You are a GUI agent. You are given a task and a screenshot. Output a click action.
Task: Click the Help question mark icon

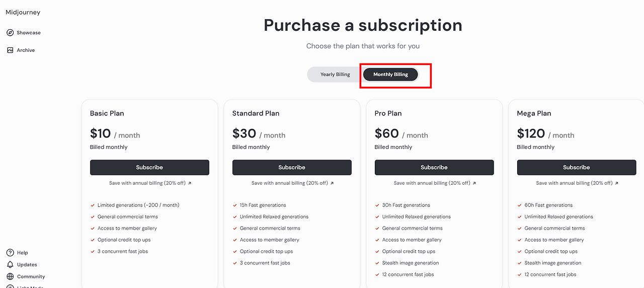point(10,253)
